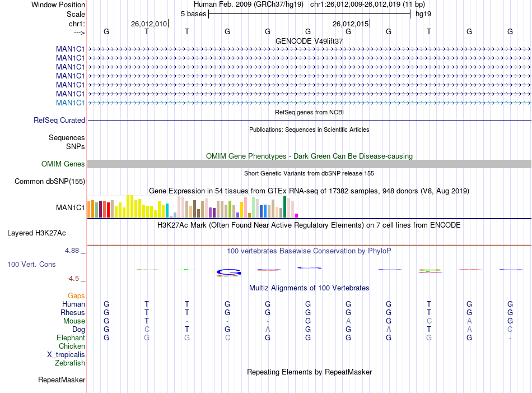The image size is (532, 393).
Task: Open the GENCODE V49lift37 track title
Action: coord(309,41)
